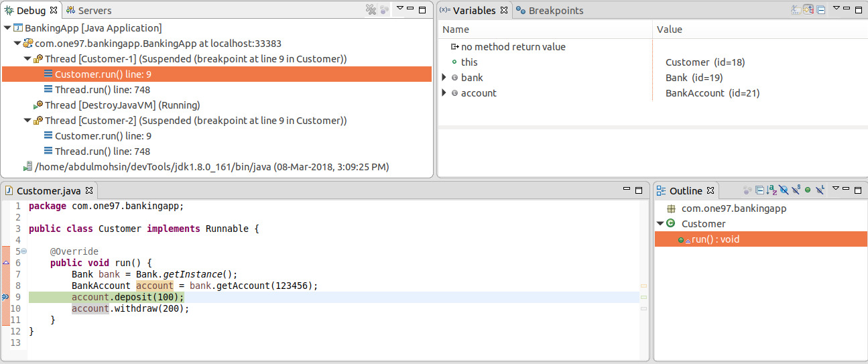868x364 pixels.
Task: Select run() : void in Outline
Action: point(715,239)
